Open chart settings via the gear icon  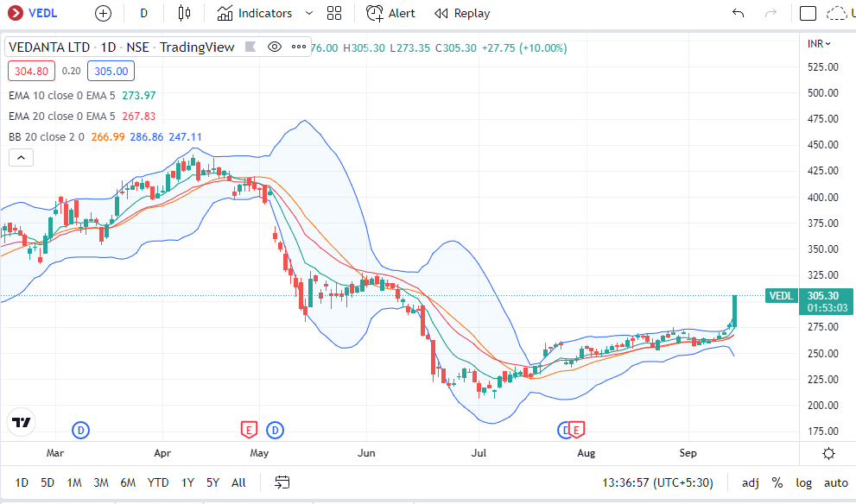click(x=828, y=453)
